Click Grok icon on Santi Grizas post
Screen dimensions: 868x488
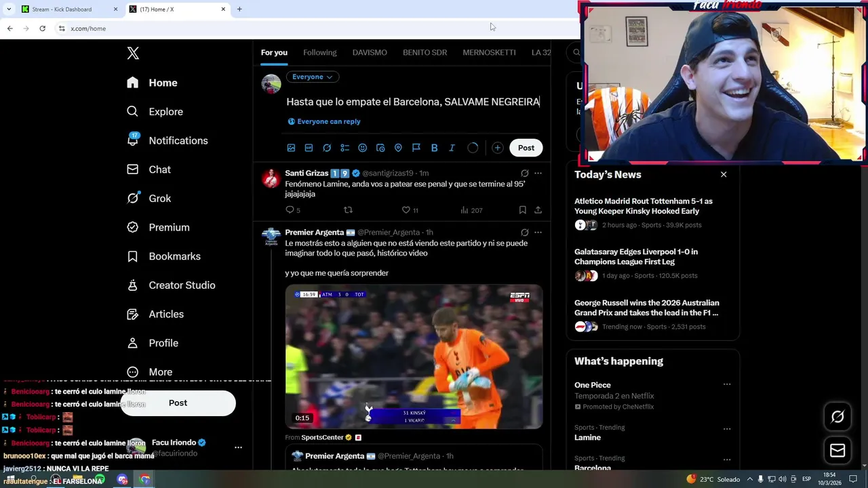click(524, 174)
